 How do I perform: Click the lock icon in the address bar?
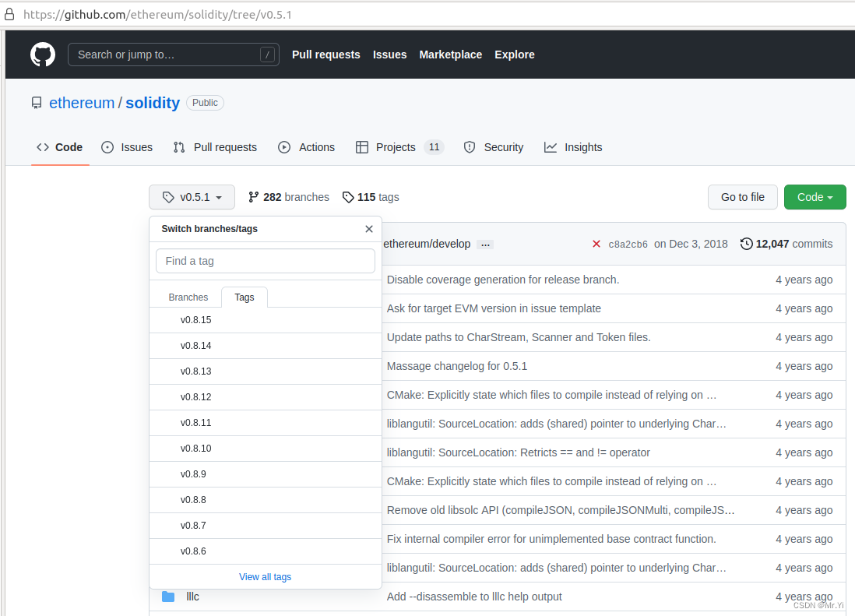pos(9,14)
